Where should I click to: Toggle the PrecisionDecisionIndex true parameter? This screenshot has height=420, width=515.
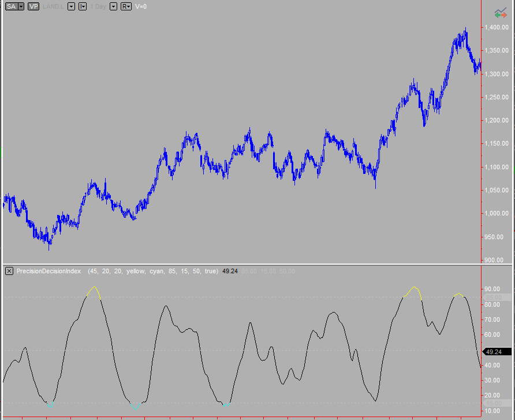210,270
